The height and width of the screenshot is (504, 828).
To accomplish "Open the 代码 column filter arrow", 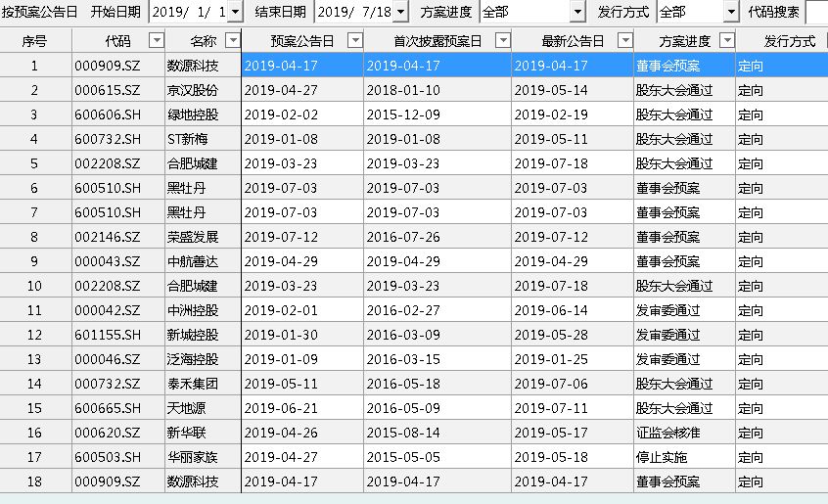I will (x=157, y=41).
